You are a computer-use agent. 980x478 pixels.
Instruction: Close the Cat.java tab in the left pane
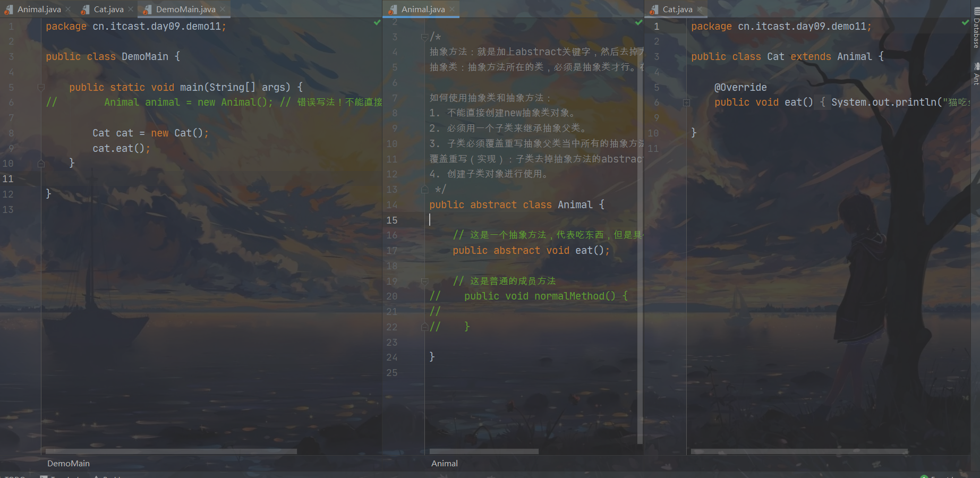(131, 9)
